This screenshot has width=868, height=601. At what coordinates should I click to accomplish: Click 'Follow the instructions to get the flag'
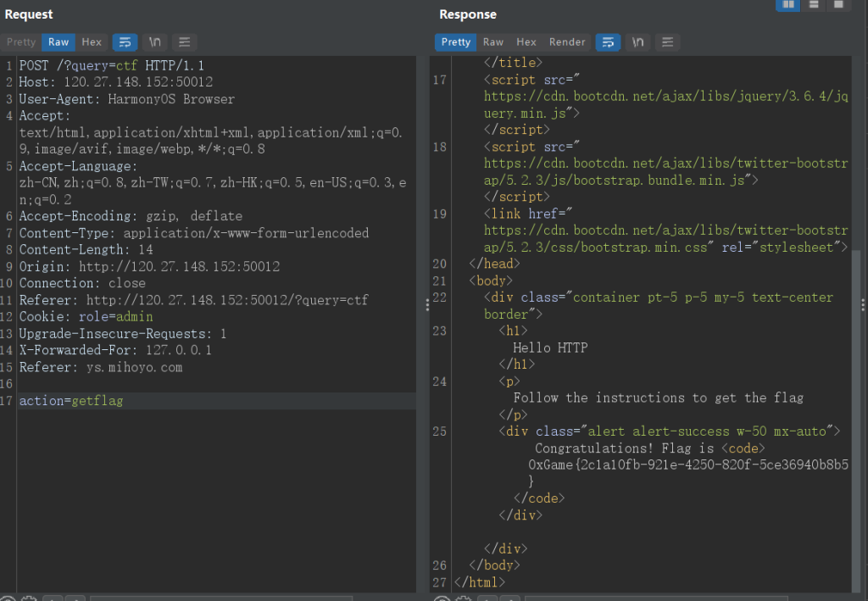coord(658,398)
